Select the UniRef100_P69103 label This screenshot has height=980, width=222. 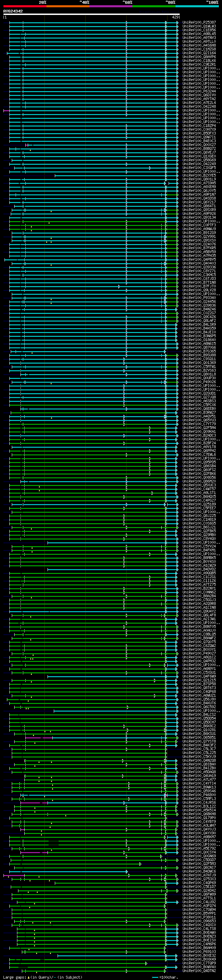[199, 951]
